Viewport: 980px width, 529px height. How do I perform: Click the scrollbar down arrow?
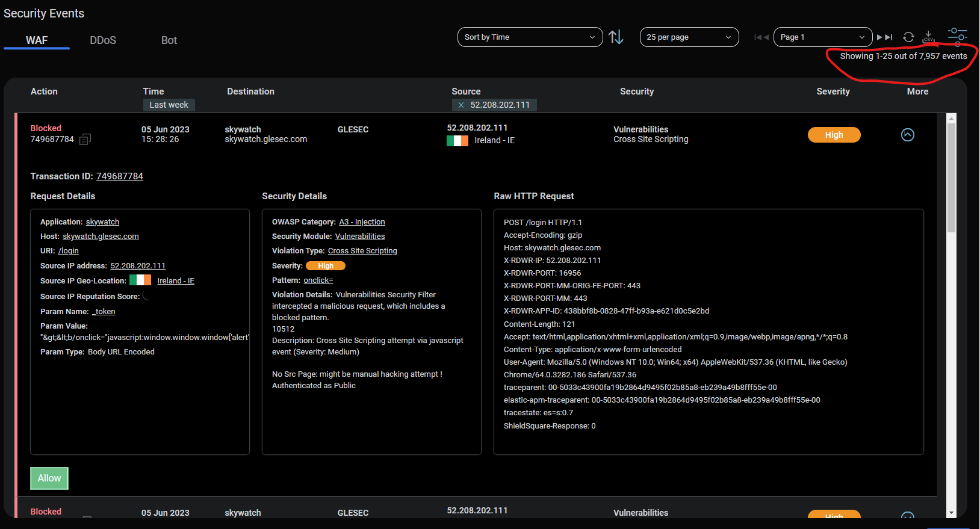tap(951, 513)
